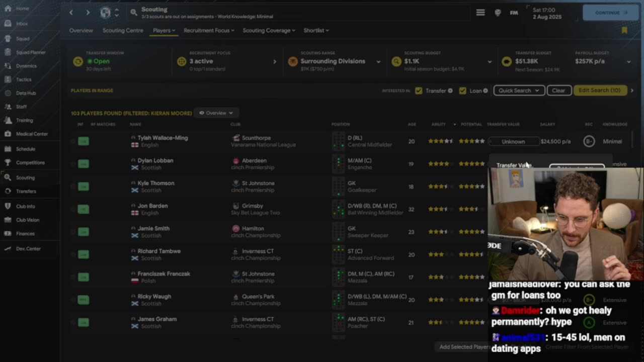This screenshot has width=644, height=362.
Task: Click the FM logo icon
Action: (514, 13)
